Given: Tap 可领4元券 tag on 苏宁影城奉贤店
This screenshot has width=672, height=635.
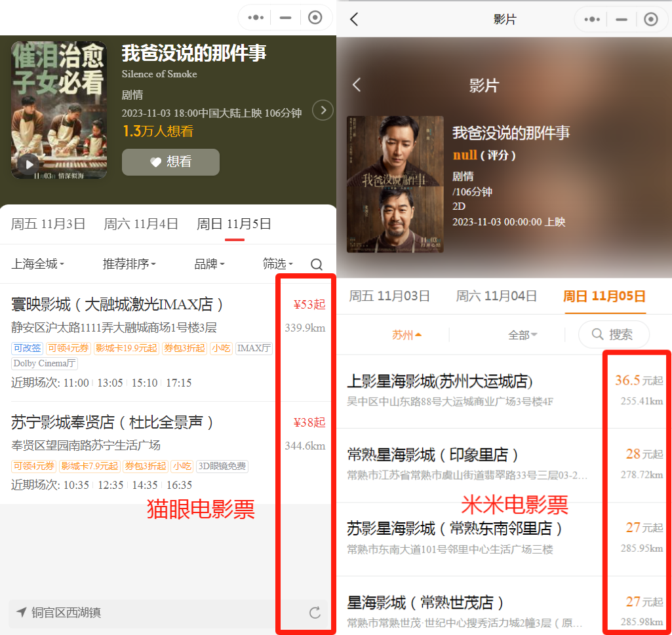Looking at the screenshot, I should point(34,466).
